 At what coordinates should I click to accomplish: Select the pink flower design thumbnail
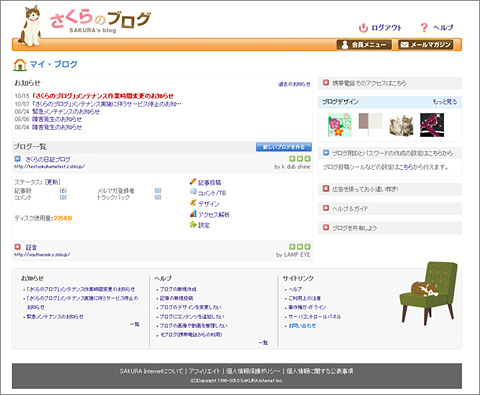click(340, 125)
